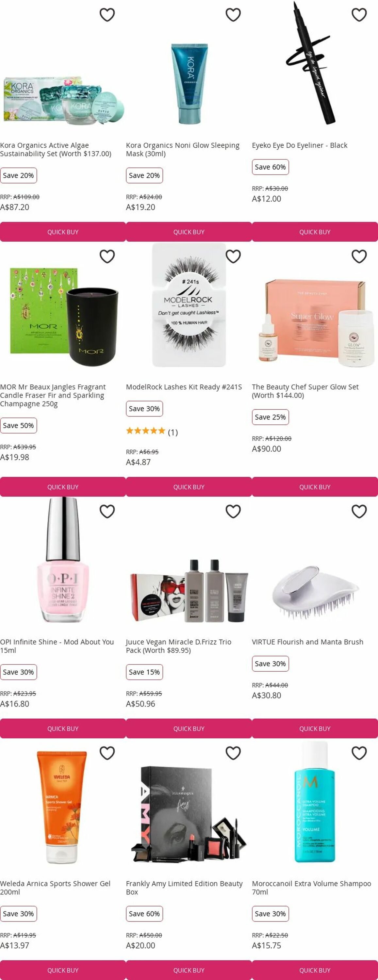
Task: Click Quick Buy for Frankly Amy Beauty Box
Action: [189, 970]
